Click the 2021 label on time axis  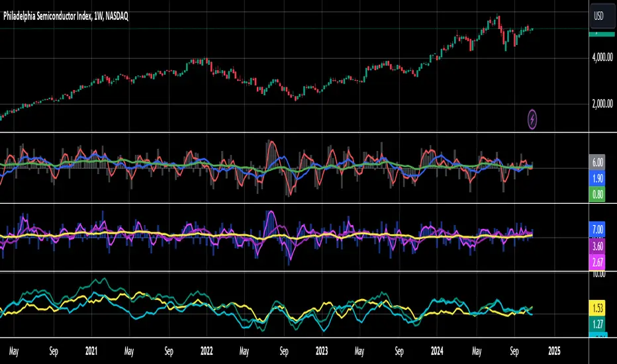[x=91, y=351]
